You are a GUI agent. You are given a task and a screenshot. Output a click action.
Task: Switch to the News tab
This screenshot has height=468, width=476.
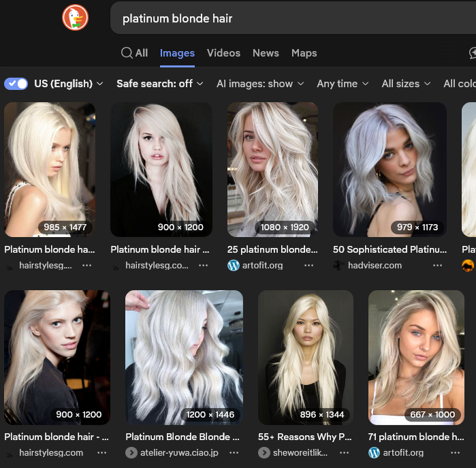tap(266, 53)
